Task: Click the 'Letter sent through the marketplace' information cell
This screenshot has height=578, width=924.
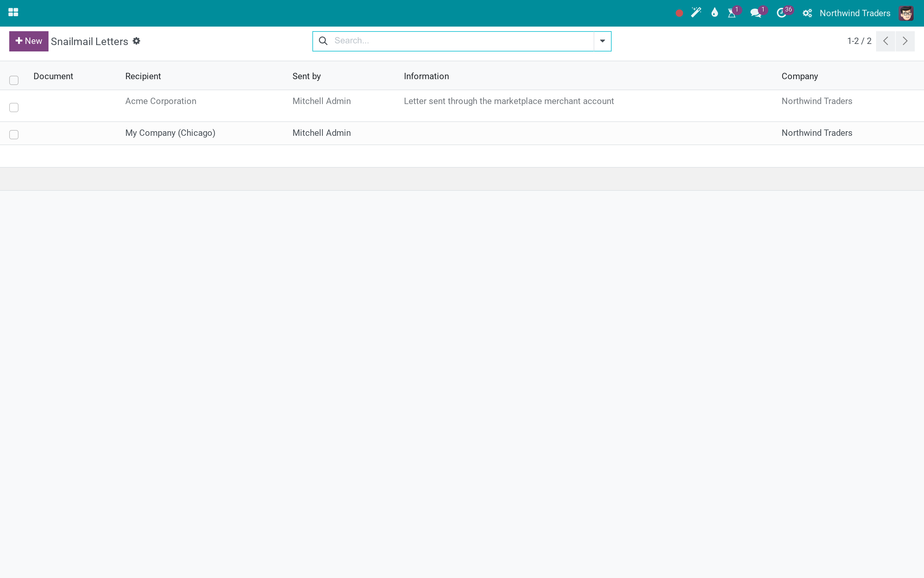Action: [508, 101]
